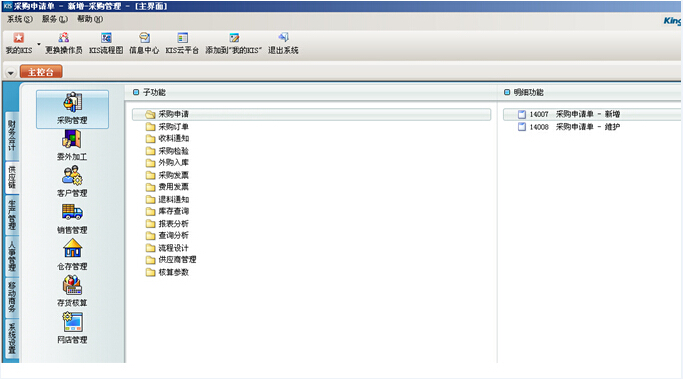Click 更换操作员 toolbar icon

tap(64, 43)
